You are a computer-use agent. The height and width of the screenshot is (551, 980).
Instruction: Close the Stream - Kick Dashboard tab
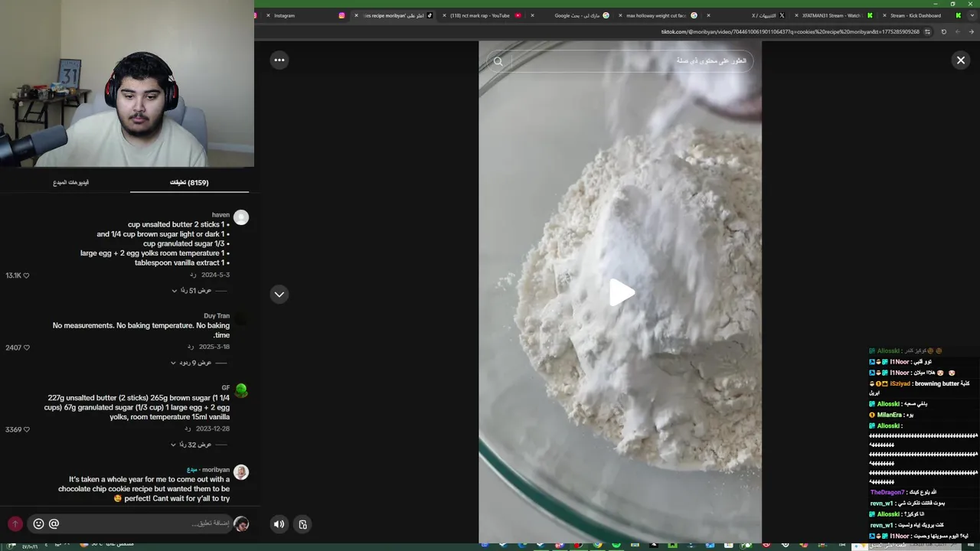[x=883, y=15]
